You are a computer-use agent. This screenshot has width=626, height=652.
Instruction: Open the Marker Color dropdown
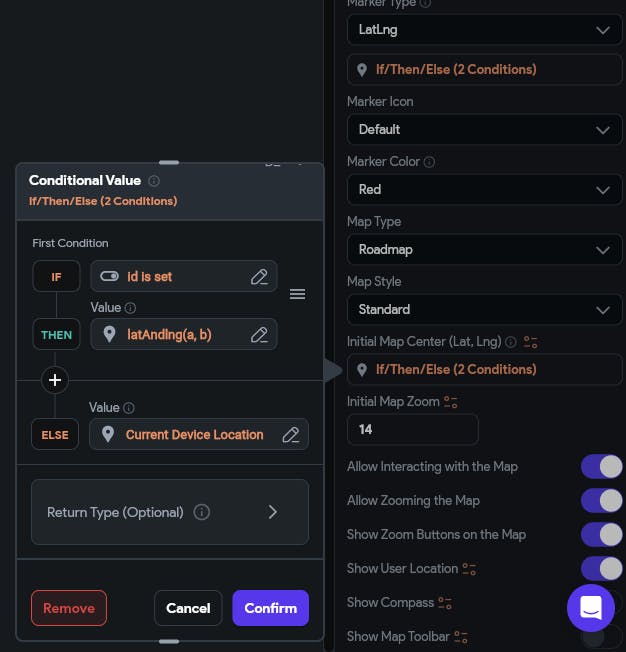pos(484,189)
